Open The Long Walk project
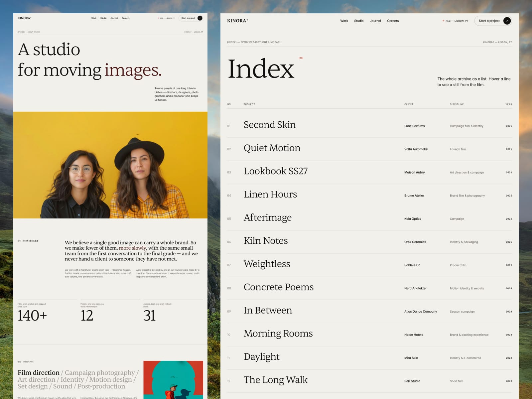 (276, 380)
